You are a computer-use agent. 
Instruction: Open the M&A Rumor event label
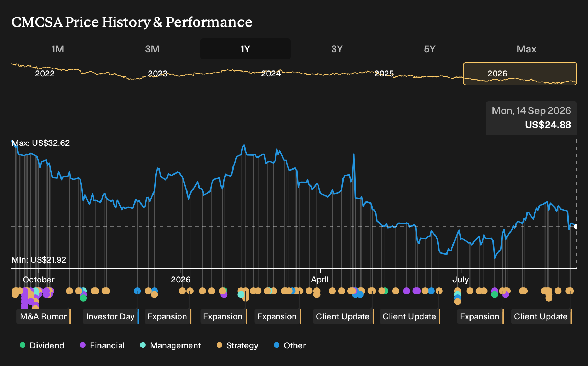pyautogui.click(x=44, y=316)
